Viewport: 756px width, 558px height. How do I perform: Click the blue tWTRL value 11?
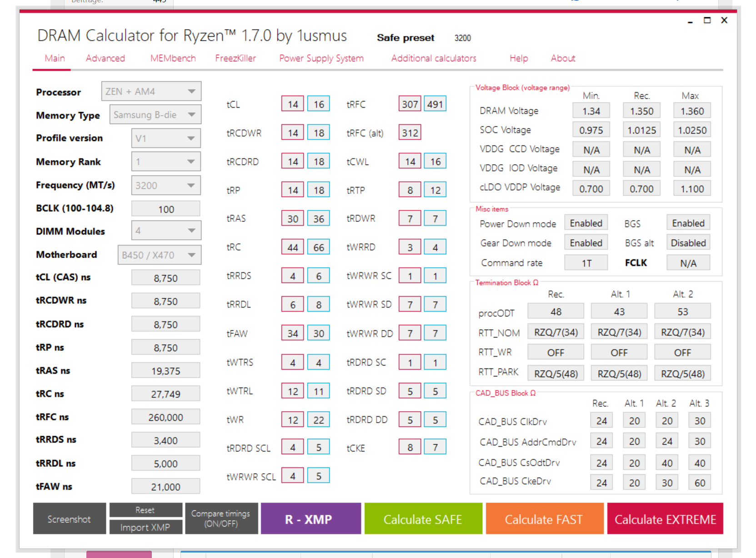click(x=319, y=391)
